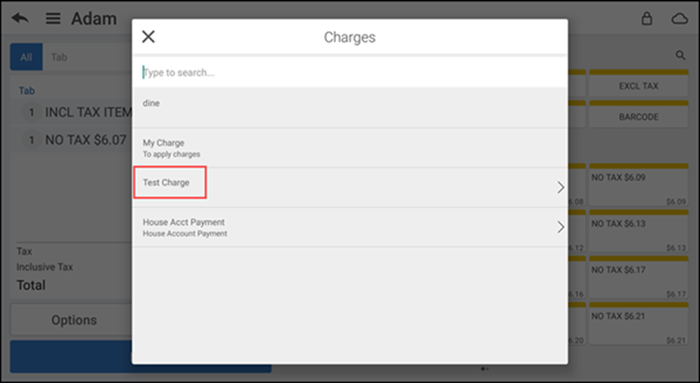Select the NO TAX $6.21 item tile
The width and height of the screenshot is (700, 383).
(638, 324)
